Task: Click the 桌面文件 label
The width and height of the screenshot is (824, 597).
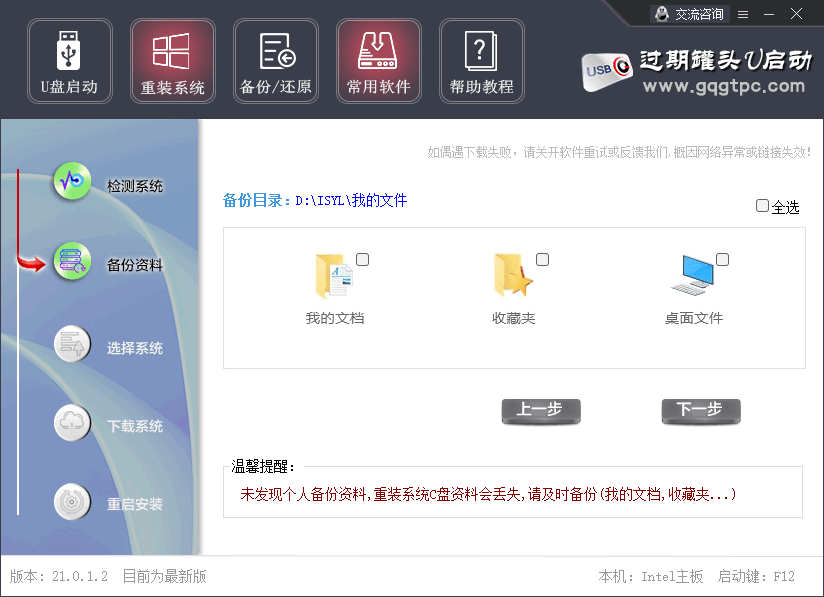Action: click(694, 318)
